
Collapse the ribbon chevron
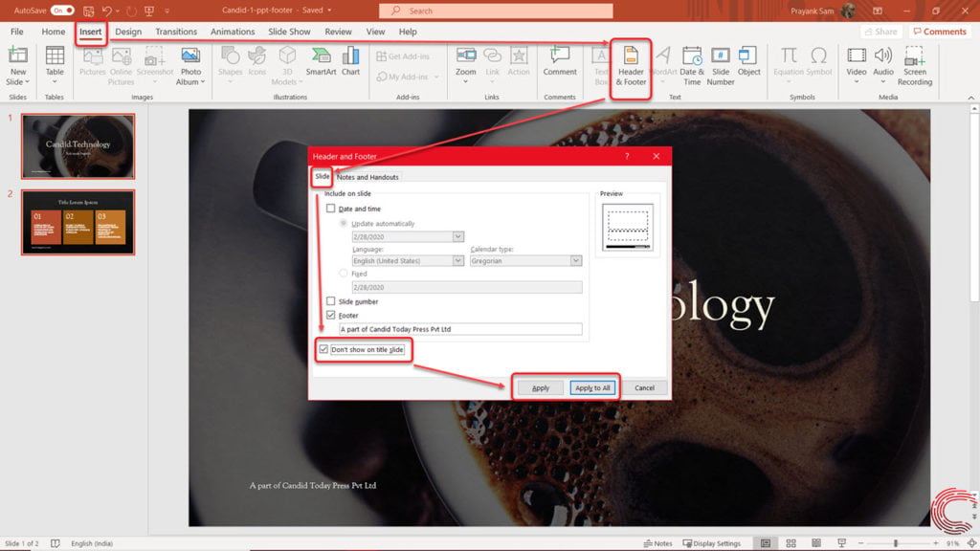(970, 98)
